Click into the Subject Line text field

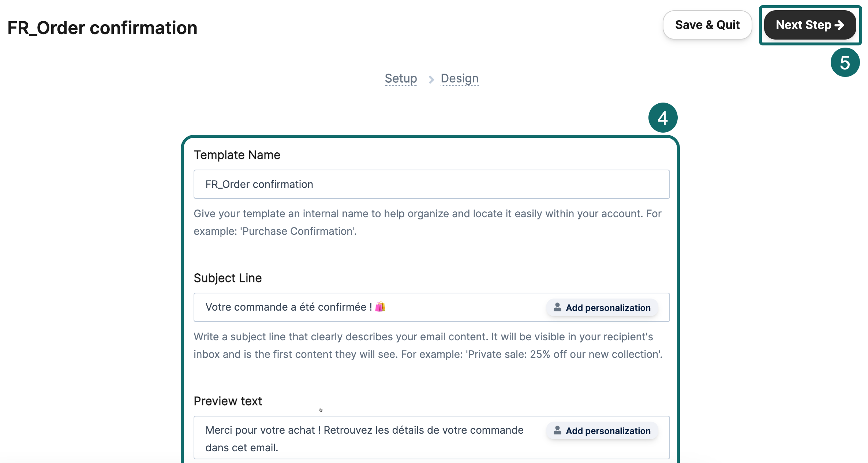(366, 307)
